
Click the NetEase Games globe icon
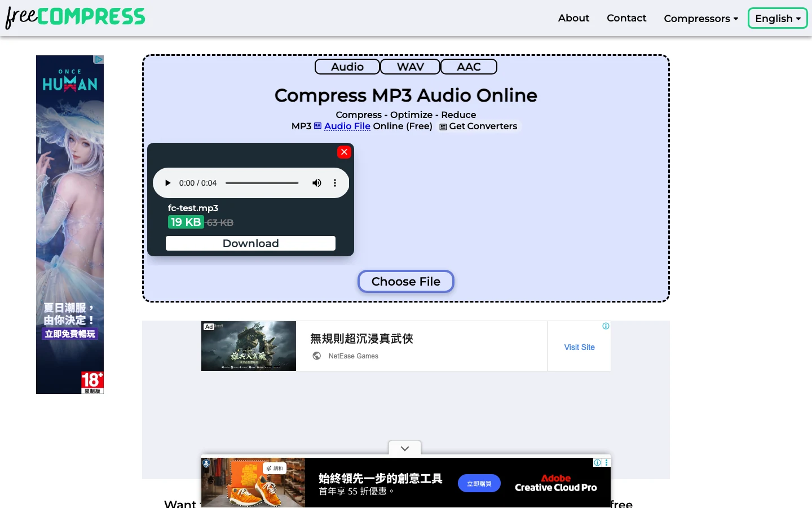317,356
